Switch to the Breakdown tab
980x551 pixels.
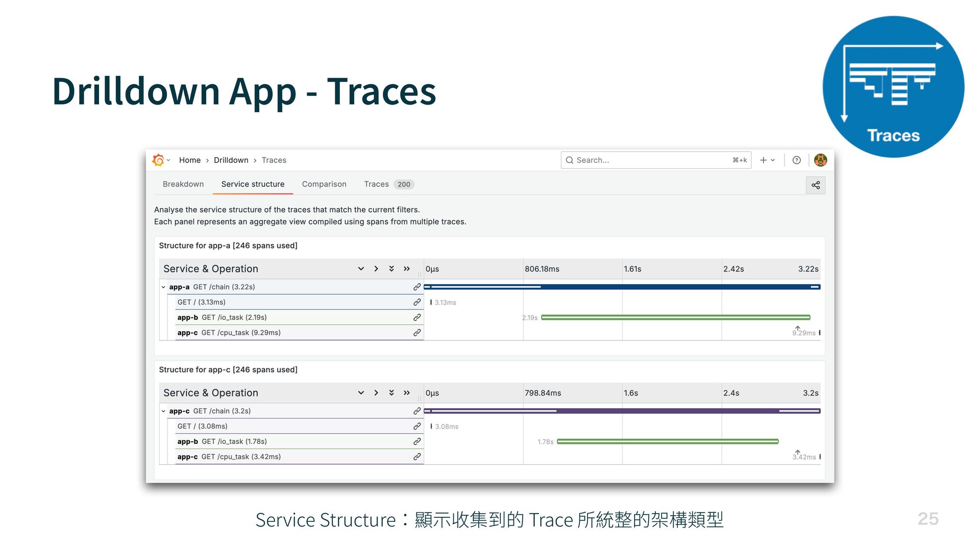point(183,184)
